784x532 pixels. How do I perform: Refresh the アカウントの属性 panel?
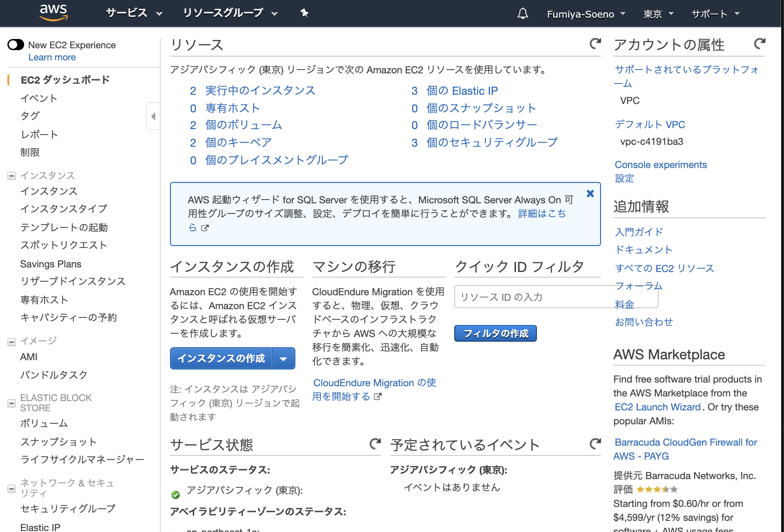[759, 43]
